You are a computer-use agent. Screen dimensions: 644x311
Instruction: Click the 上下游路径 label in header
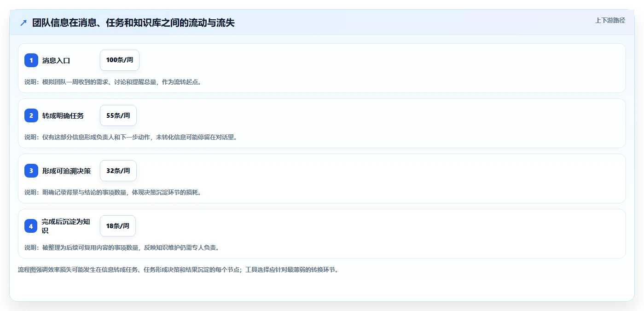pos(610,20)
